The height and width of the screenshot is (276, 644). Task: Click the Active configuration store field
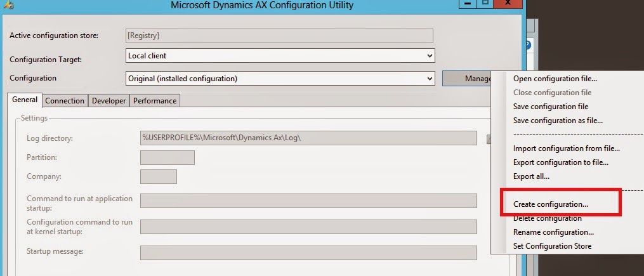(279, 36)
